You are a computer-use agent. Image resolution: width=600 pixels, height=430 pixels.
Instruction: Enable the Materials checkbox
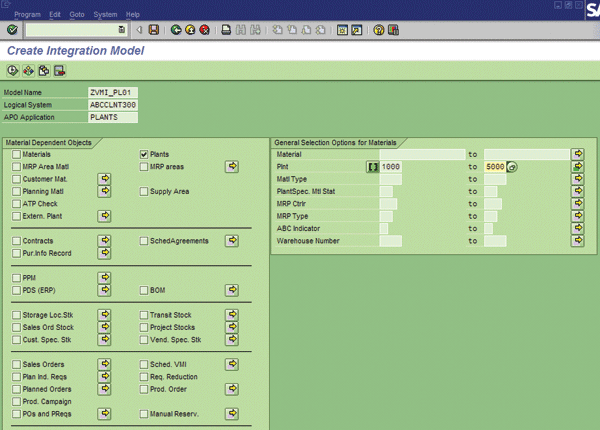tap(16, 155)
